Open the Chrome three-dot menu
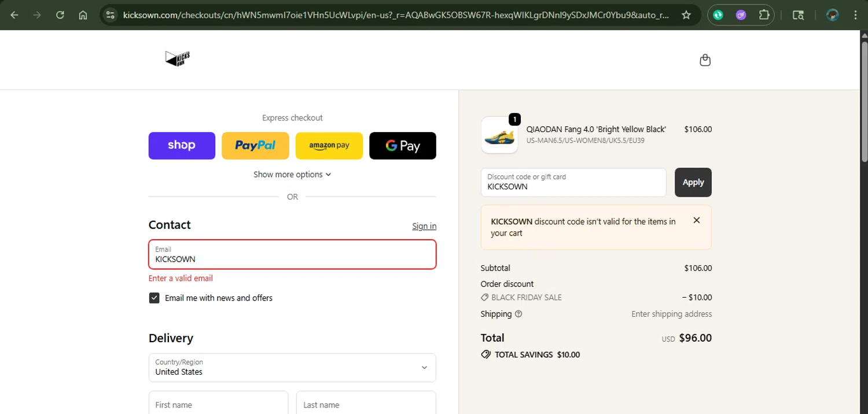Viewport: 868px width, 414px height. [x=855, y=15]
